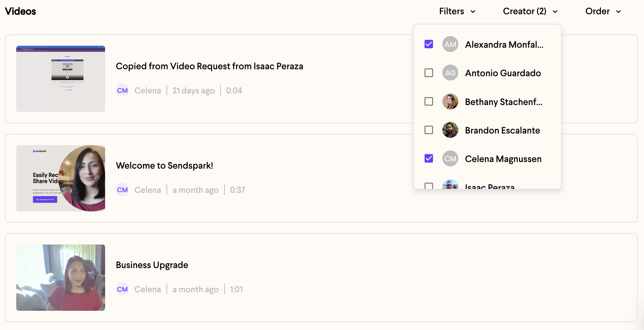Open the Order dropdown

[x=603, y=11]
